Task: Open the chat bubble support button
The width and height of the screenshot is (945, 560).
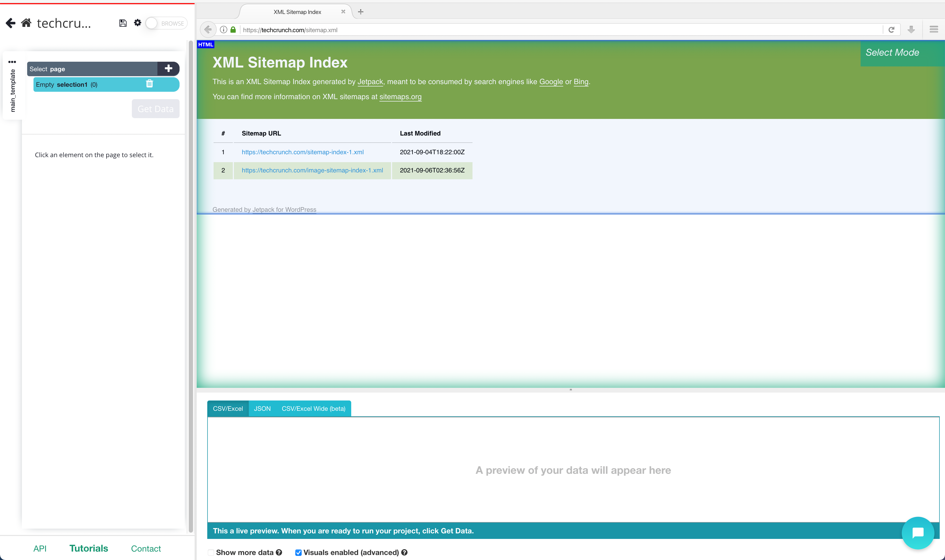Action: (918, 533)
